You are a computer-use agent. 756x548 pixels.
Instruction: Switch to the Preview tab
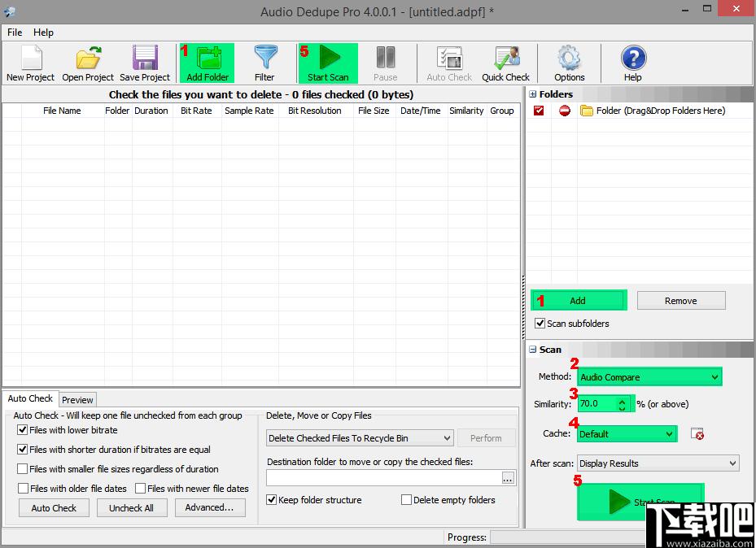click(78, 399)
